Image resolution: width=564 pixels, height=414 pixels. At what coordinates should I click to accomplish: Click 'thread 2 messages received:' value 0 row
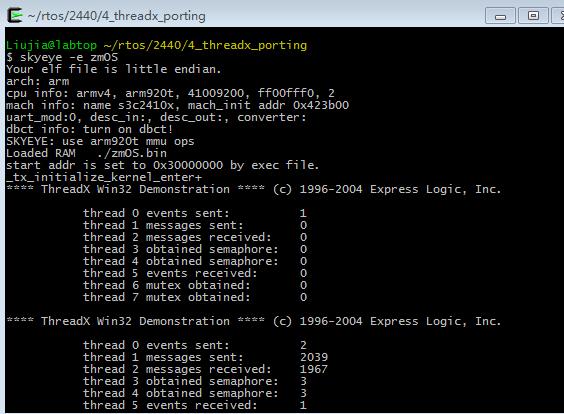click(x=195, y=237)
